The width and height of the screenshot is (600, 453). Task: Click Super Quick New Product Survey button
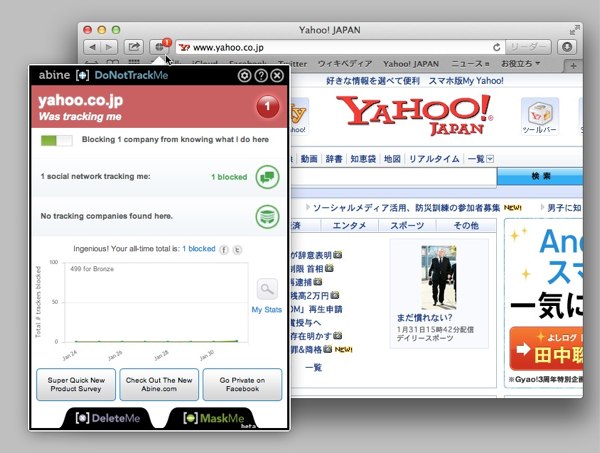click(76, 385)
